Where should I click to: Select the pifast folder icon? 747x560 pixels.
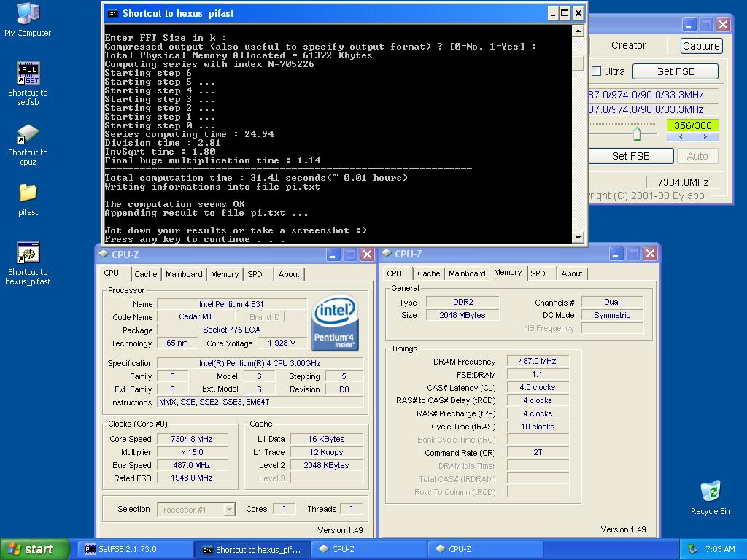28,199
